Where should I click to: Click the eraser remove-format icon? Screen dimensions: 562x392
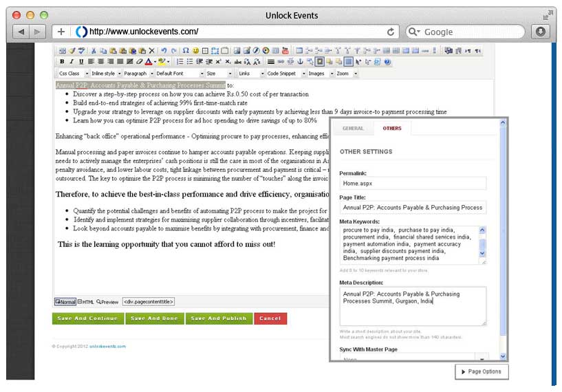click(x=140, y=62)
